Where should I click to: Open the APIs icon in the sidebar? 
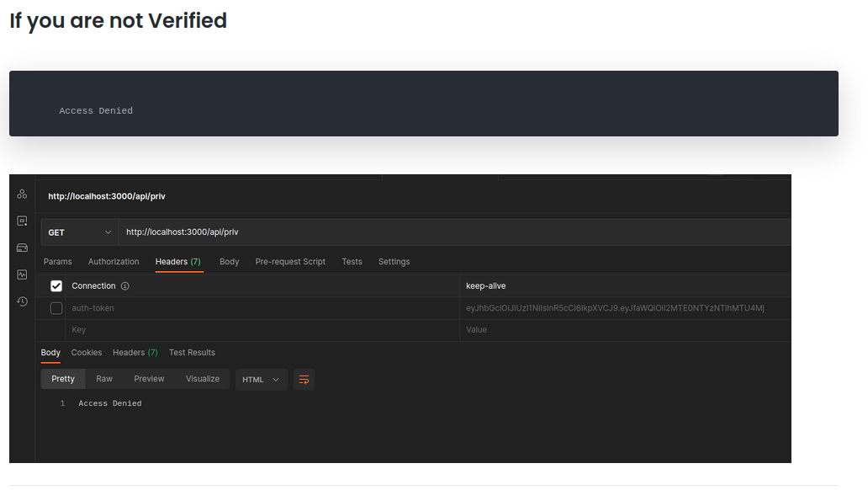pyautogui.click(x=21, y=194)
